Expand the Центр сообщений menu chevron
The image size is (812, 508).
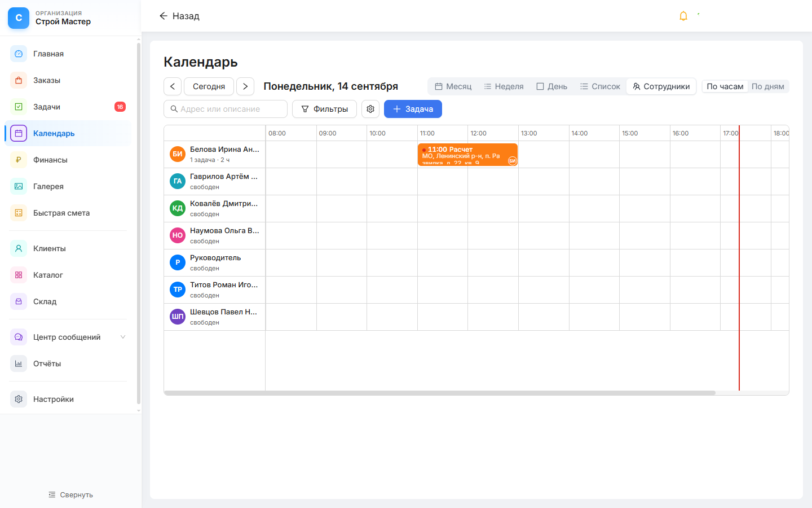pyautogui.click(x=123, y=337)
